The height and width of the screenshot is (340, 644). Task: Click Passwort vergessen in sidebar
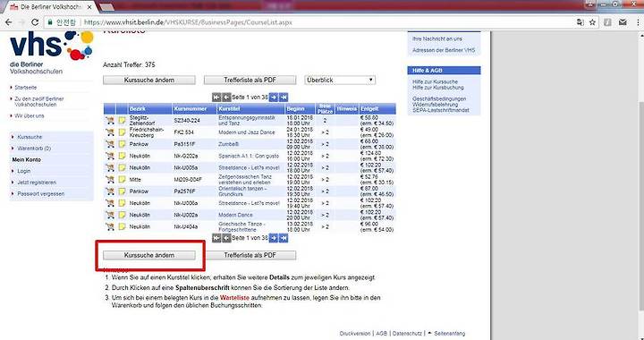tap(40, 194)
